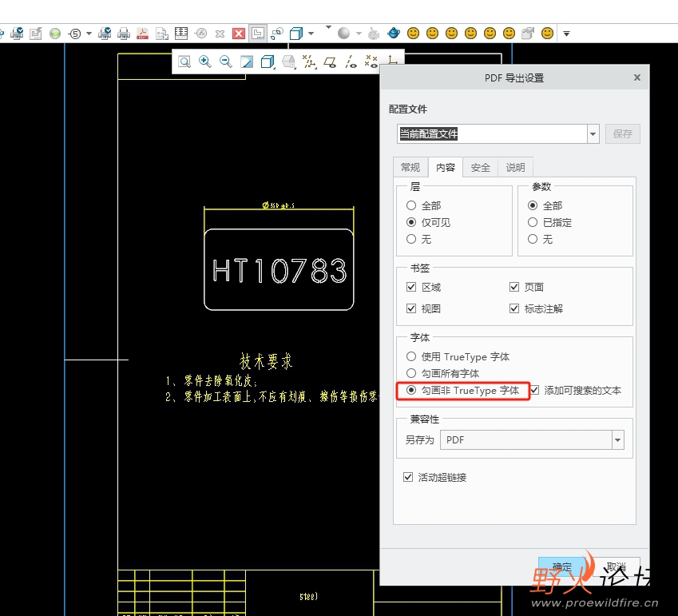Toggle the 标志注解 bookmark checkbox
This screenshot has height=616, width=678.
pyautogui.click(x=514, y=308)
